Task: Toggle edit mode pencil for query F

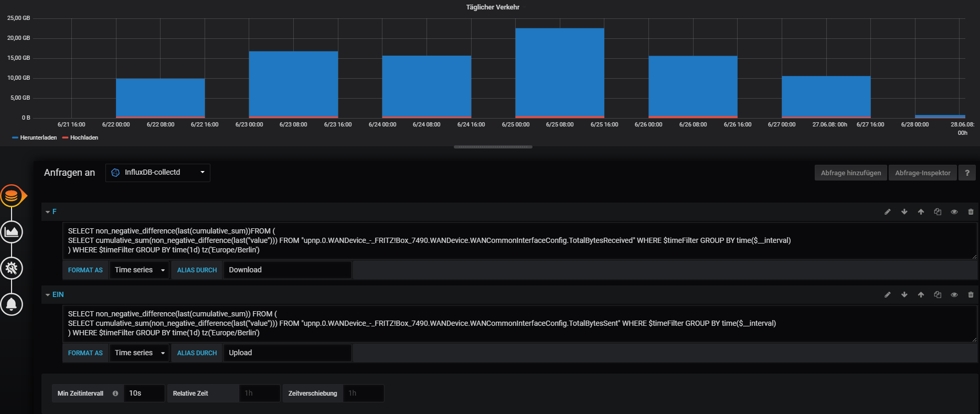Action: (888, 212)
